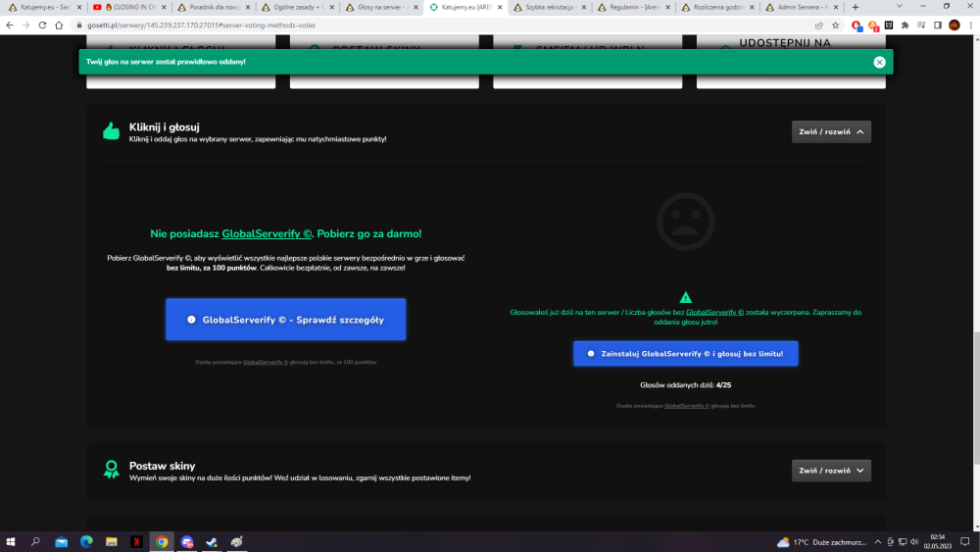Open the red extension icon in toolbar
This screenshot has width=980, height=552.
[857, 25]
